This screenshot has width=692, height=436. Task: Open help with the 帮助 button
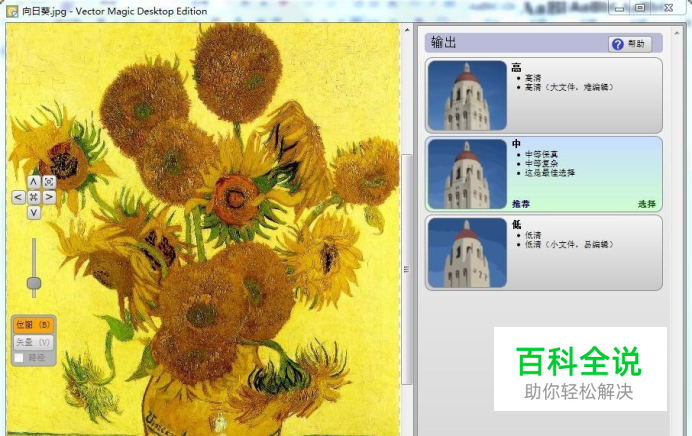(x=630, y=44)
